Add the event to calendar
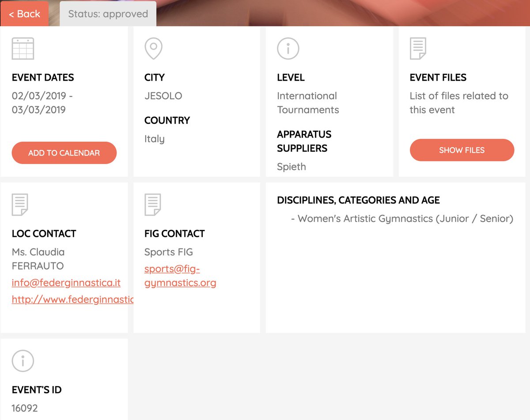530x420 pixels. pos(64,153)
